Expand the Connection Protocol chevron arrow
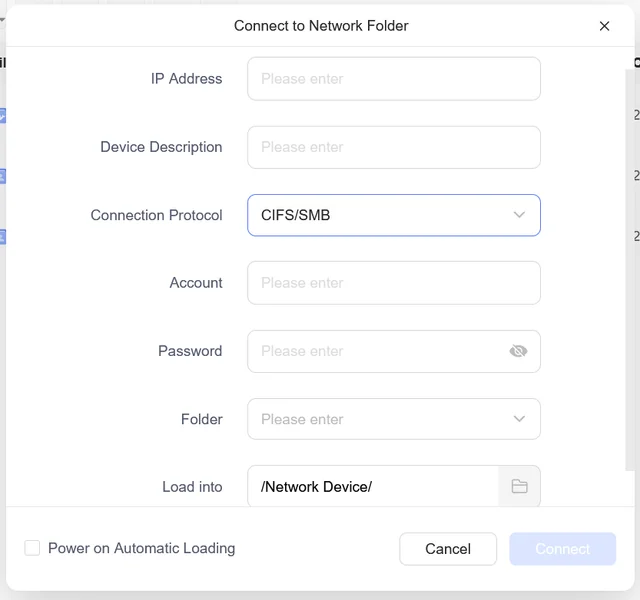 (519, 215)
